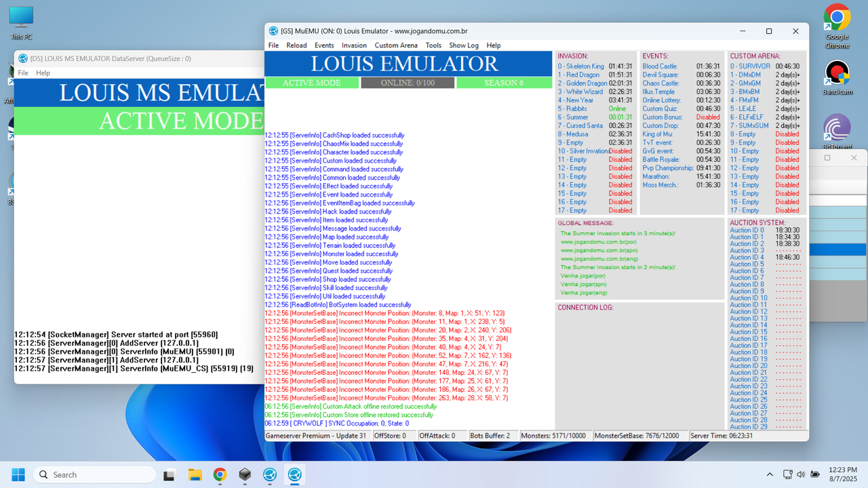
Task: Open the Custom Arena menu
Action: (396, 45)
